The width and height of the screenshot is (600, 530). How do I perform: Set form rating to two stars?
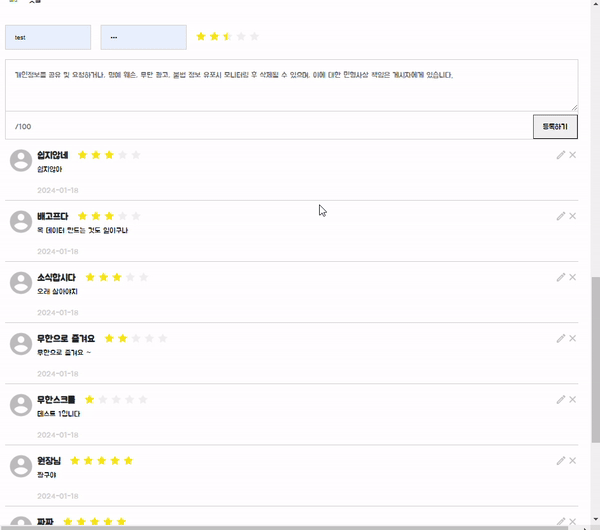pyautogui.click(x=214, y=36)
